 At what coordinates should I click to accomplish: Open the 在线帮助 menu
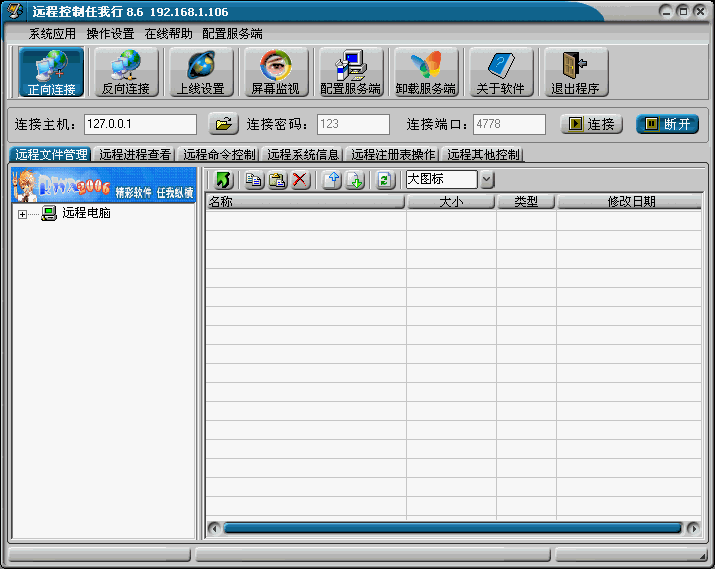click(x=168, y=33)
